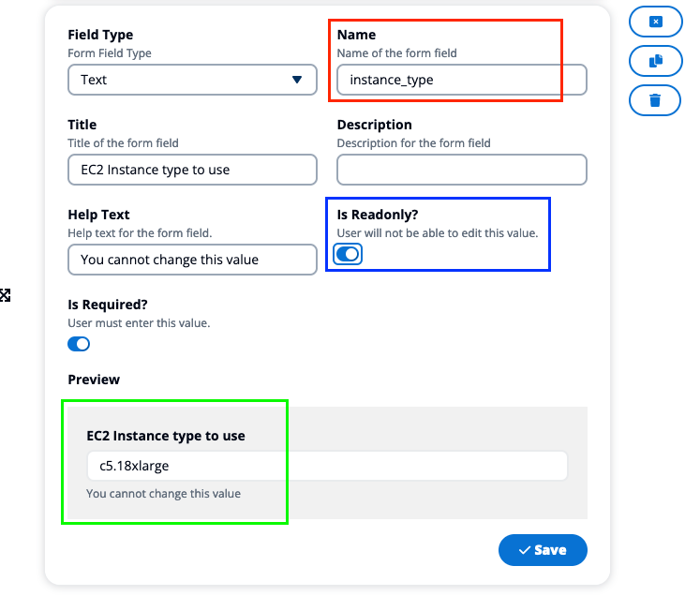Open the Field Type dropdown showing Text
The height and width of the screenshot is (596, 700).
[192, 80]
